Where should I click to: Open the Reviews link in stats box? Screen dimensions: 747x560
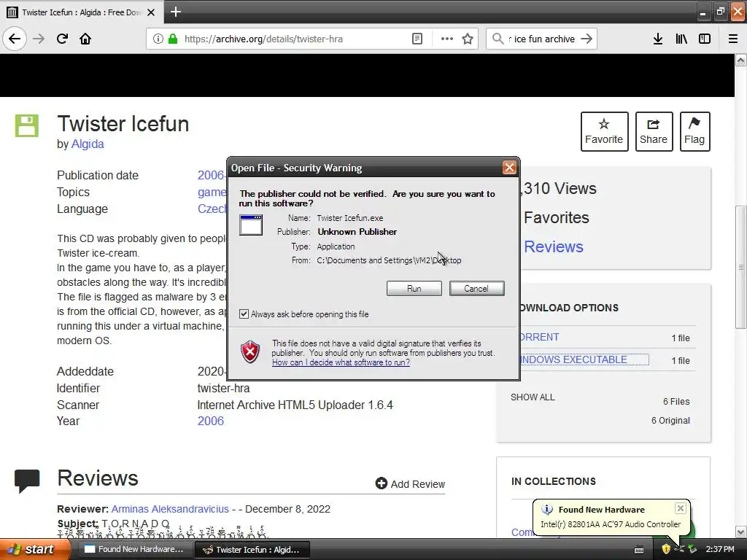(x=554, y=246)
